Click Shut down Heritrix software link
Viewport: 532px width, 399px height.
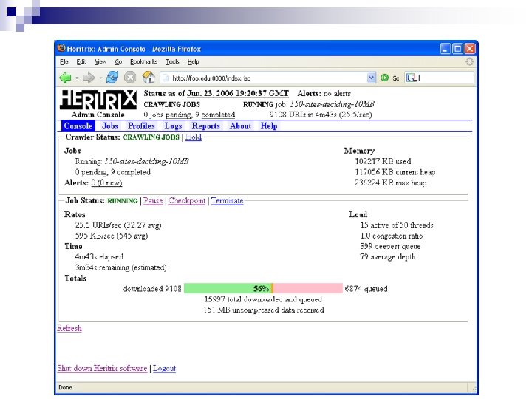point(102,368)
